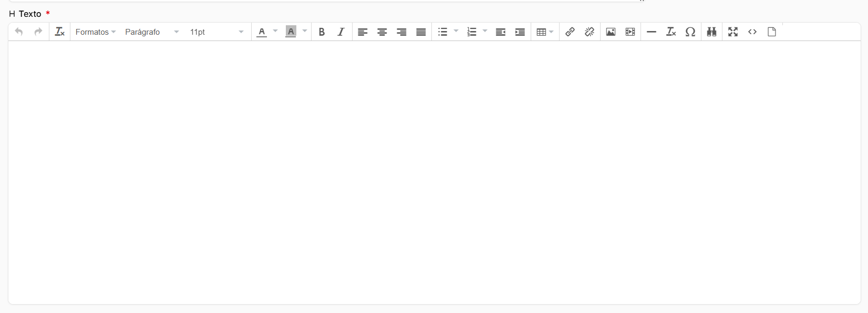Open source code view button
The height and width of the screenshot is (313, 868).
pyautogui.click(x=752, y=32)
